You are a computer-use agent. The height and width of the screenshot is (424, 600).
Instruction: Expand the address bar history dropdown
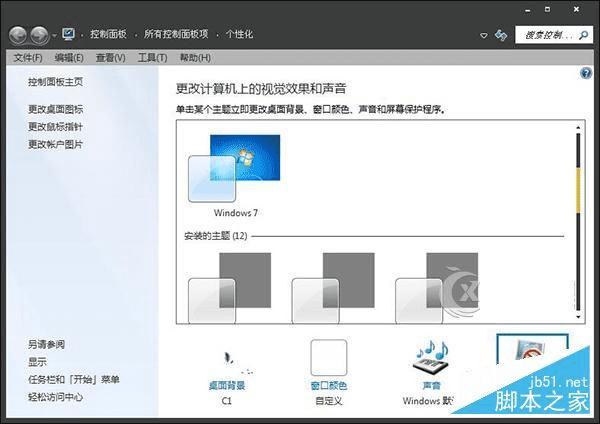click(x=484, y=35)
